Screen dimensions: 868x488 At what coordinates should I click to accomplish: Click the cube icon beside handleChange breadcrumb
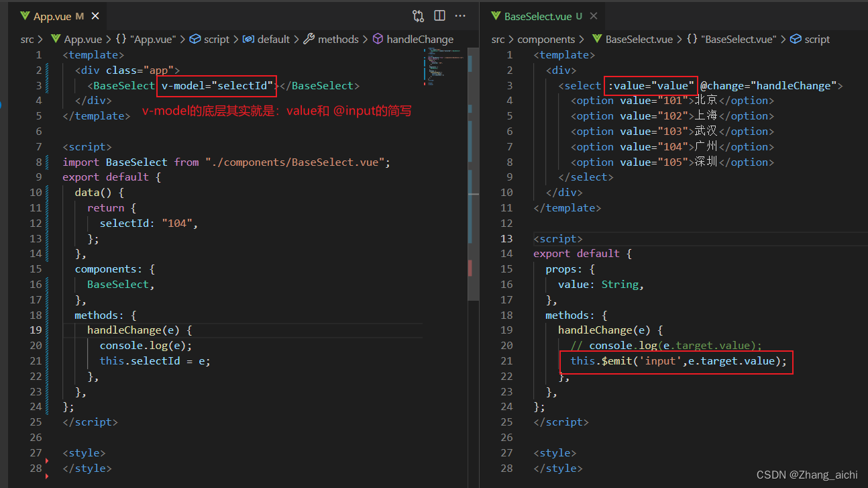378,40
